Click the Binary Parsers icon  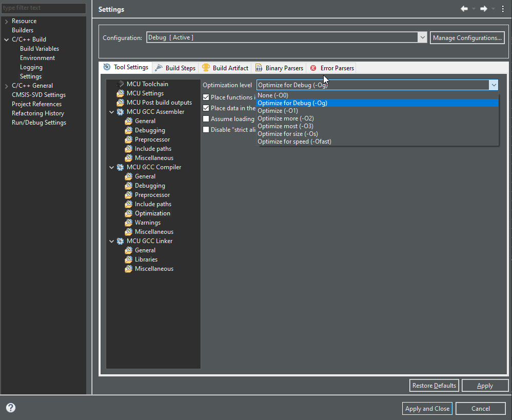click(259, 68)
